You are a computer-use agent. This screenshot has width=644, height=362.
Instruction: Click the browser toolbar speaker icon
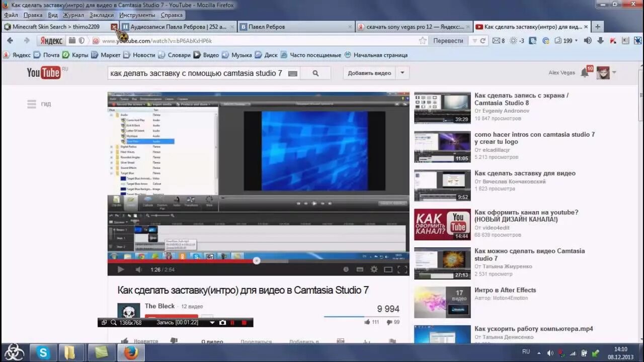587,41
